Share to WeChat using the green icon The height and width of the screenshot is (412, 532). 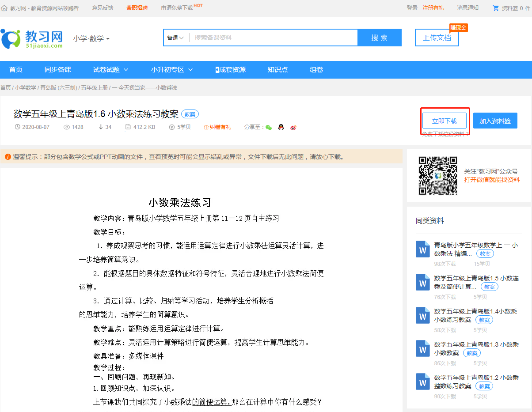(x=268, y=127)
